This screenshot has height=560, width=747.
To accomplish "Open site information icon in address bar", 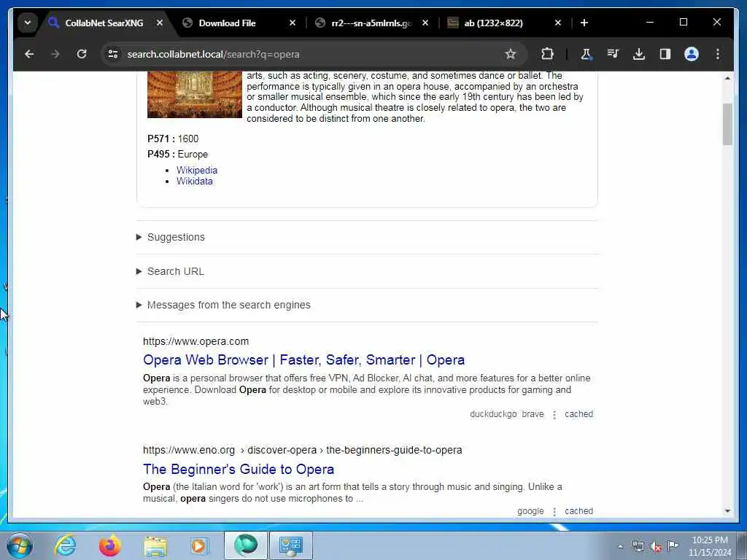I will pos(113,54).
